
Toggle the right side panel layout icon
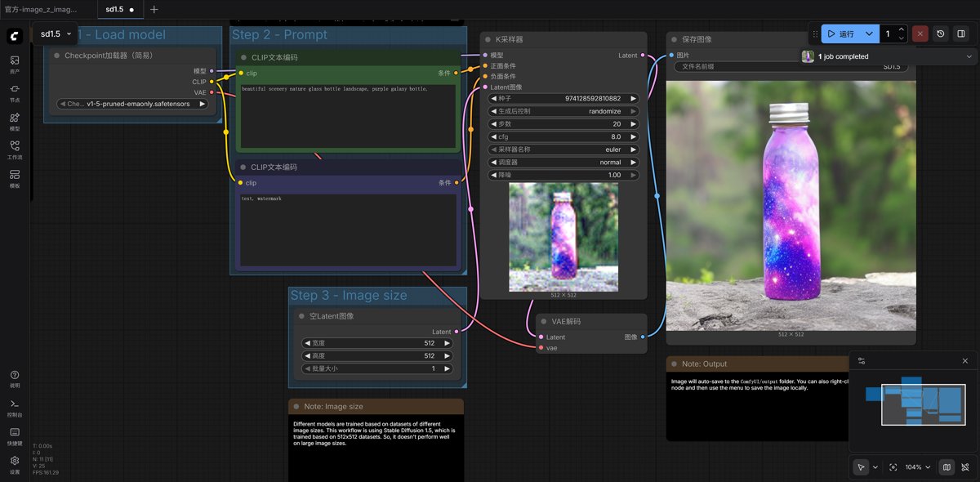point(961,34)
